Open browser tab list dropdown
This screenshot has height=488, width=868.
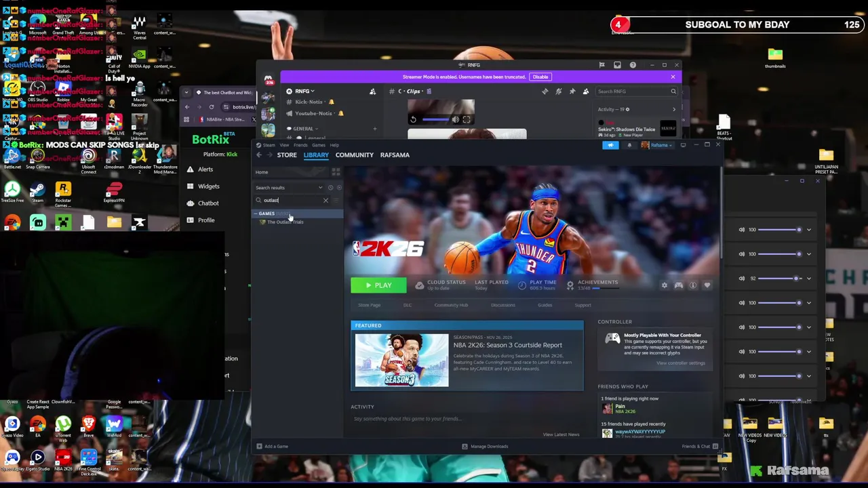pyautogui.click(x=186, y=92)
